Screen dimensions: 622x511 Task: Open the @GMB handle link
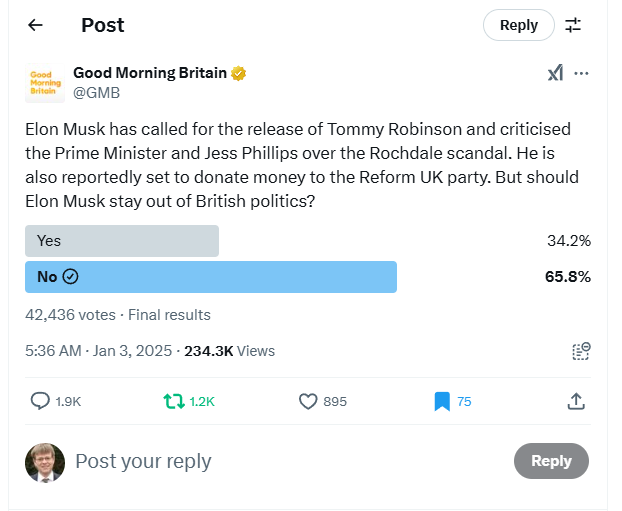coord(95,92)
